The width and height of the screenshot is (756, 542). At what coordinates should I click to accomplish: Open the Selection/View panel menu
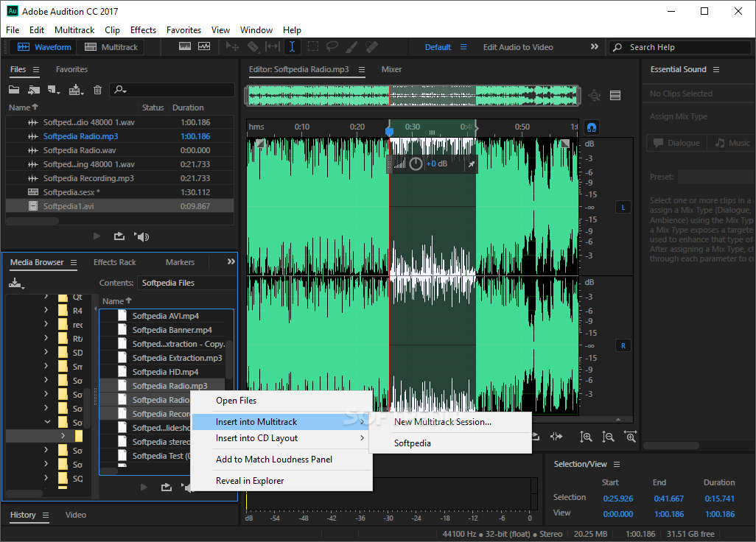tap(617, 464)
